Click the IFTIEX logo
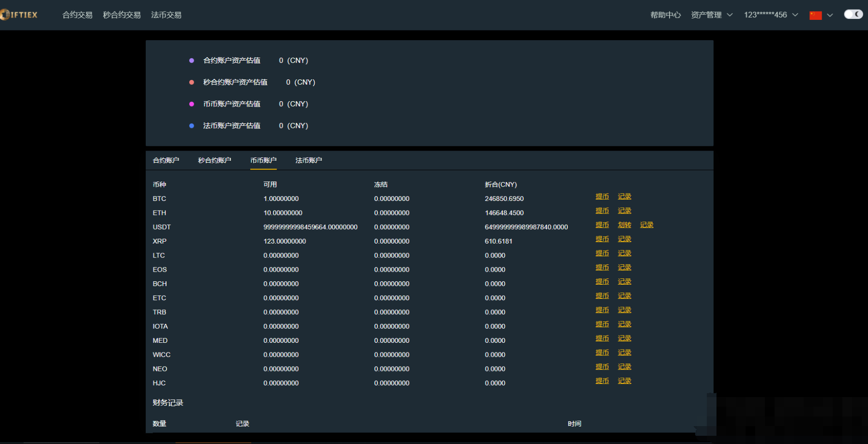This screenshot has width=868, height=444. [19, 15]
